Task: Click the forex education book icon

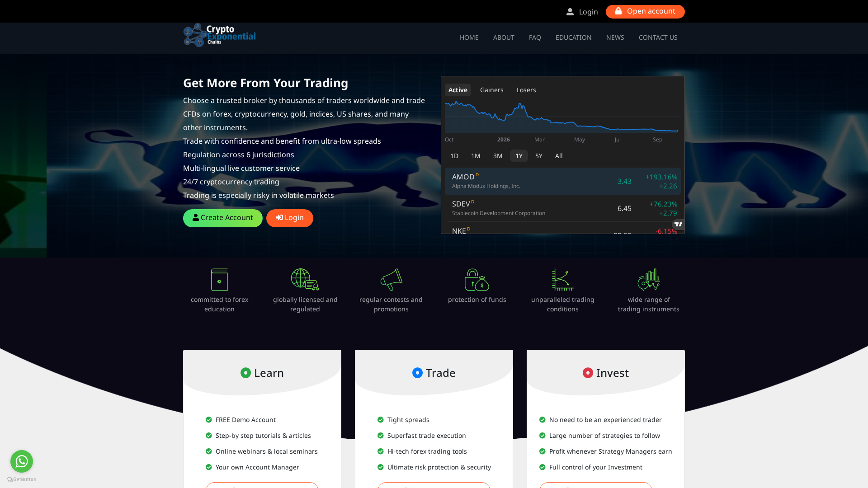Action: [x=219, y=280]
